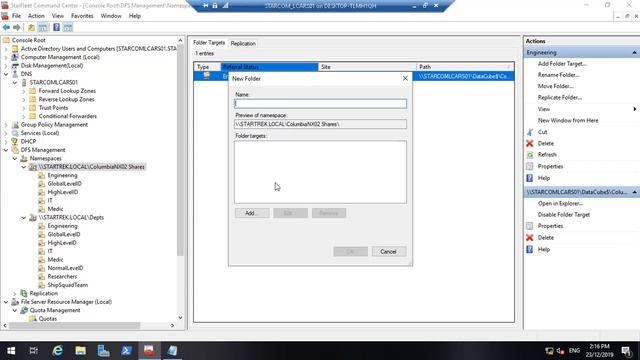Expand the Replication tree node
This screenshot has height=360, width=640.
(15, 293)
